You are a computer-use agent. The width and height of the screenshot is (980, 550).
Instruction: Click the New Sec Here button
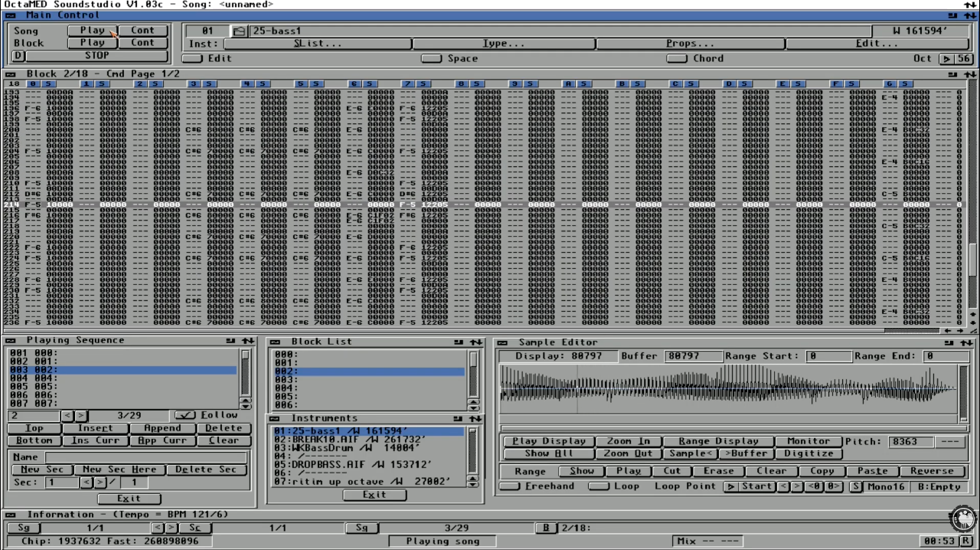point(119,470)
